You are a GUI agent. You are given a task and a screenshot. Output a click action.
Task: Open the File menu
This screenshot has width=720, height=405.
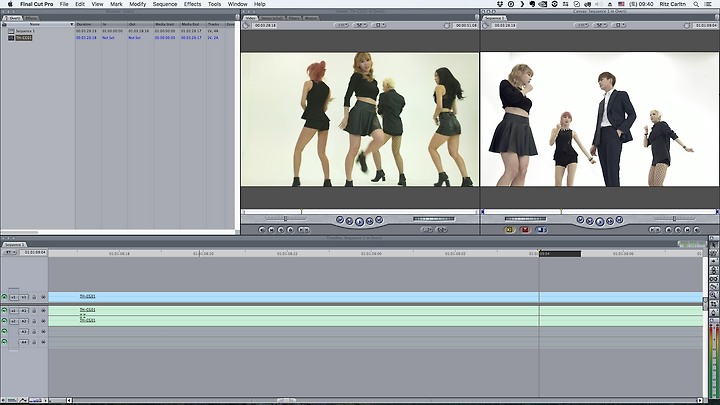pos(64,4)
